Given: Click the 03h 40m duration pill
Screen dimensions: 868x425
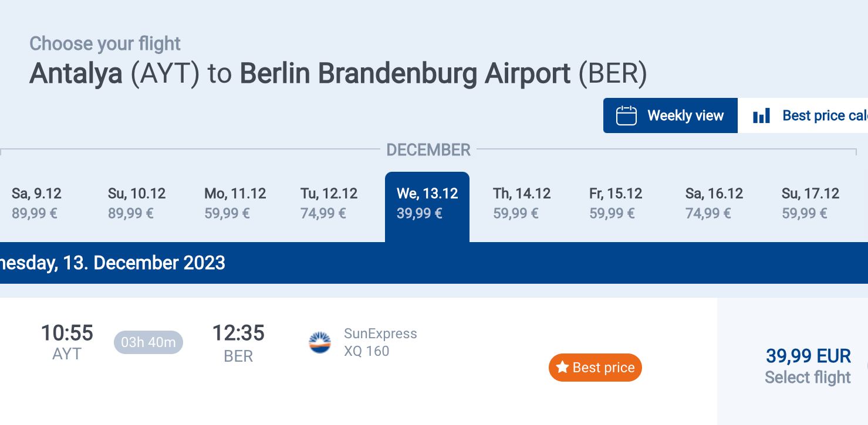Looking at the screenshot, I should click(148, 342).
